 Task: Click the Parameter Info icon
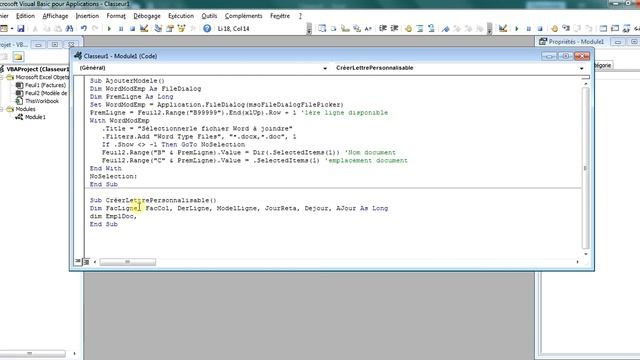click(x=357, y=29)
